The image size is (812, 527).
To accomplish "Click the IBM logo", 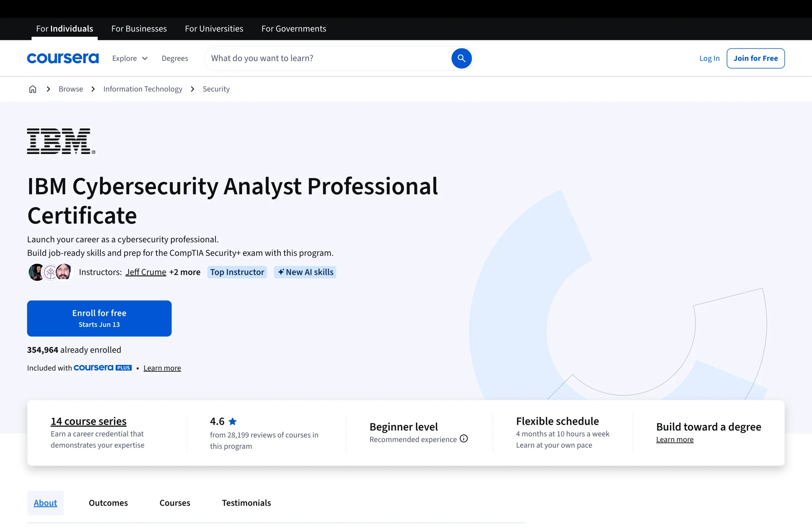I will pyautogui.click(x=61, y=141).
